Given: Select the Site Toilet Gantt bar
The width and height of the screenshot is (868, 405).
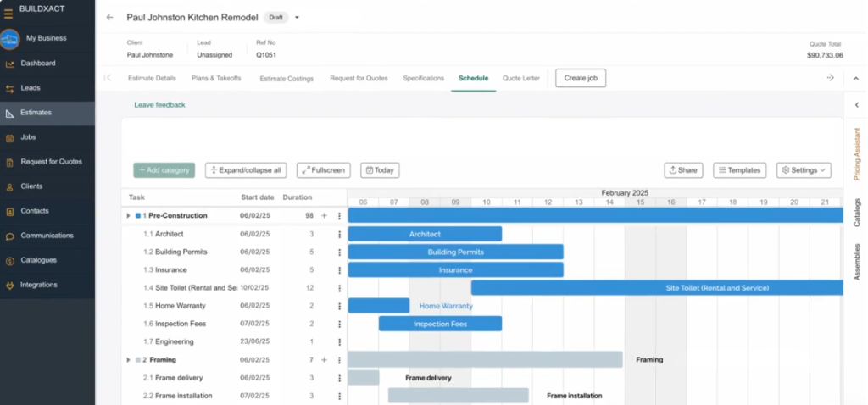Looking at the screenshot, I should point(657,288).
